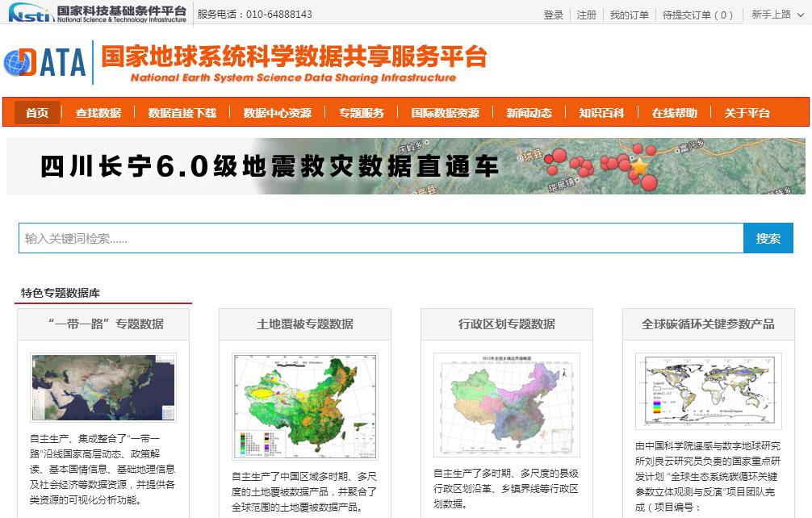812x518 pixels.
Task: Select the 首页 navigation tab
Action: [x=37, y=113]
